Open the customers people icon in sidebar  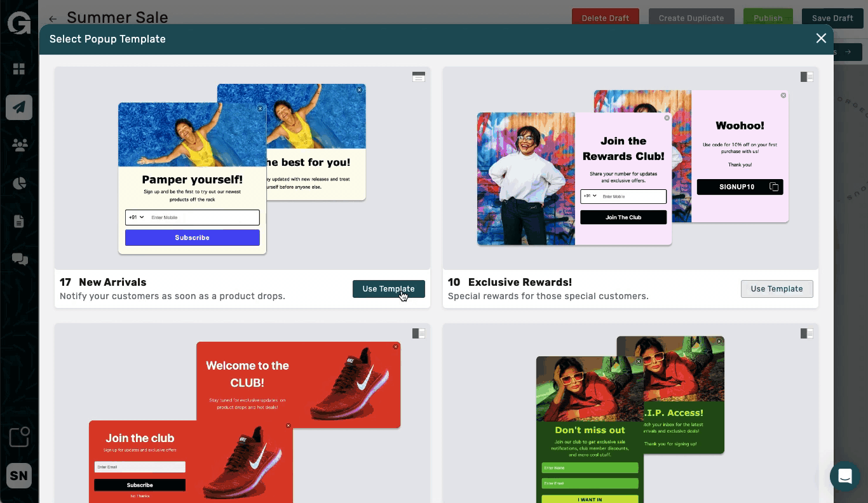point(19,145)
